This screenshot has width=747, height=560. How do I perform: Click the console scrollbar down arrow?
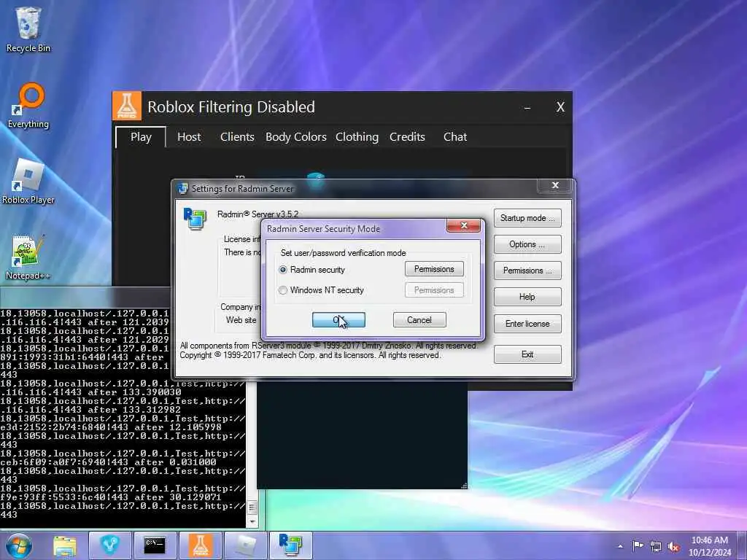(252, 521)
